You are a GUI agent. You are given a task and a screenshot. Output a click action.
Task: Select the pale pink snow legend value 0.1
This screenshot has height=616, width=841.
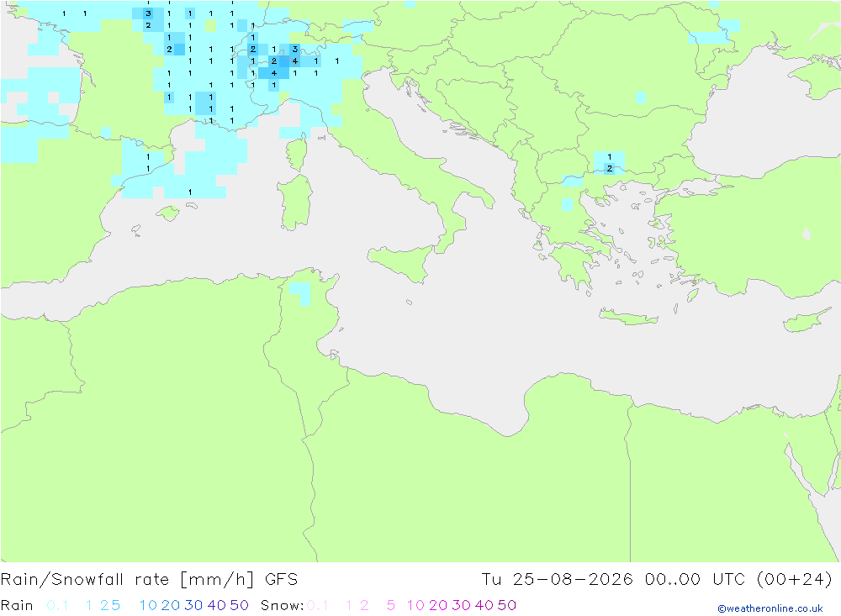tap(318, 605)
